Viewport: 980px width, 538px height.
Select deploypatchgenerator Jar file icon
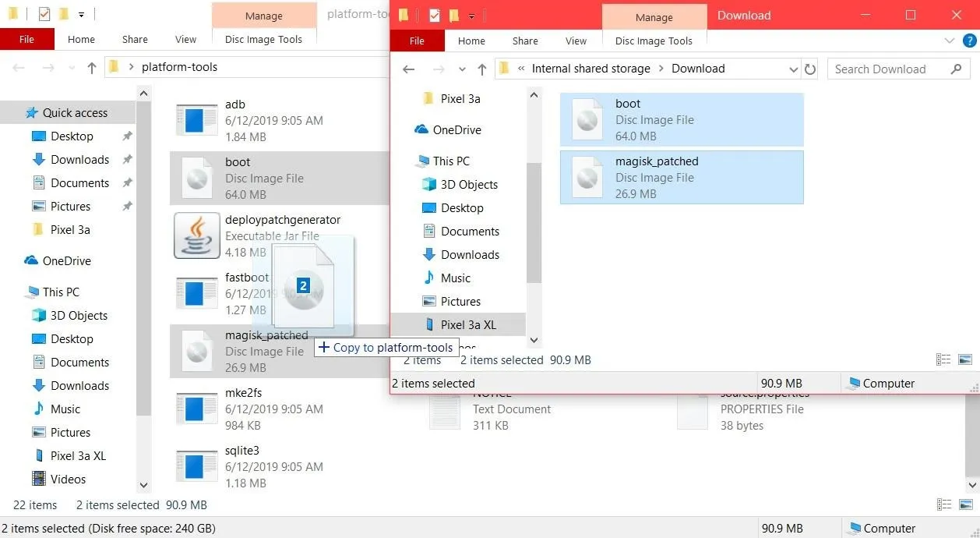196,235
